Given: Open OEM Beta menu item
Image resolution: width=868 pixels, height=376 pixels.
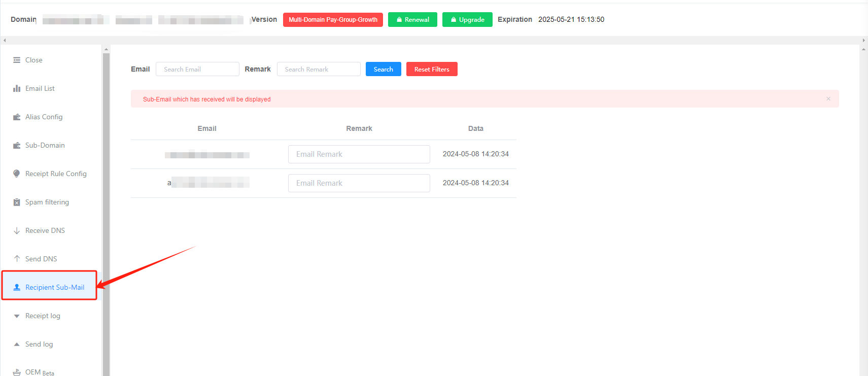Looking at the screenshot, I should coord(40,372).
